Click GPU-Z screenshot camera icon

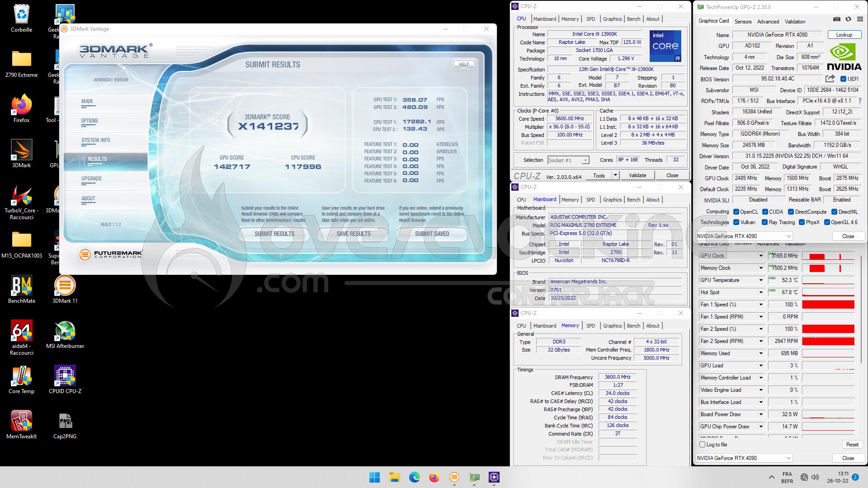(837, 19)
